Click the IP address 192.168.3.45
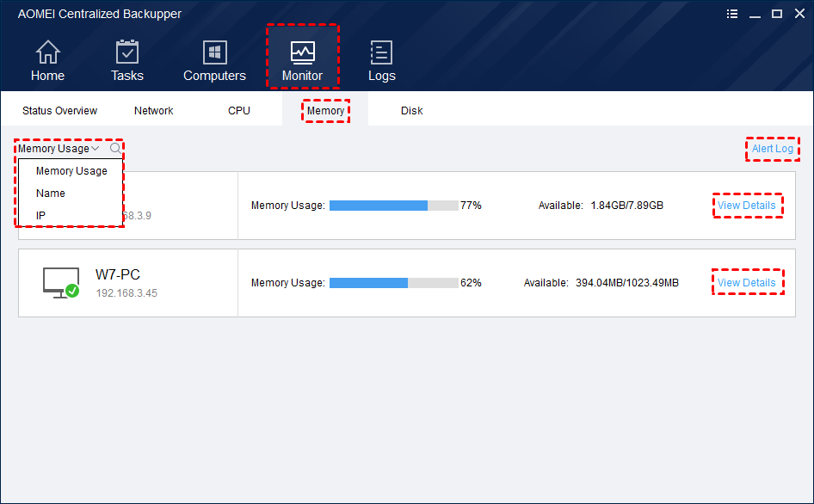814x504 pixels. pyautogui.click(x=126, y=293)
